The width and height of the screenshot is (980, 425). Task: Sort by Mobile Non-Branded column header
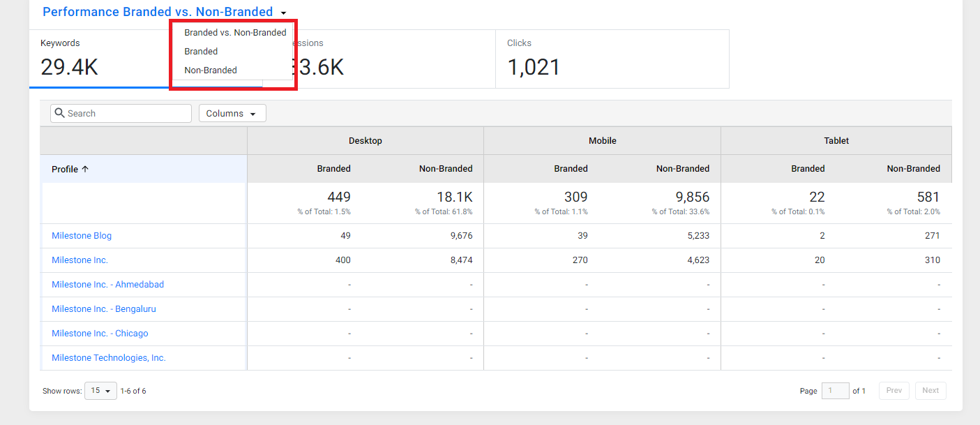[x=683, y=169]
